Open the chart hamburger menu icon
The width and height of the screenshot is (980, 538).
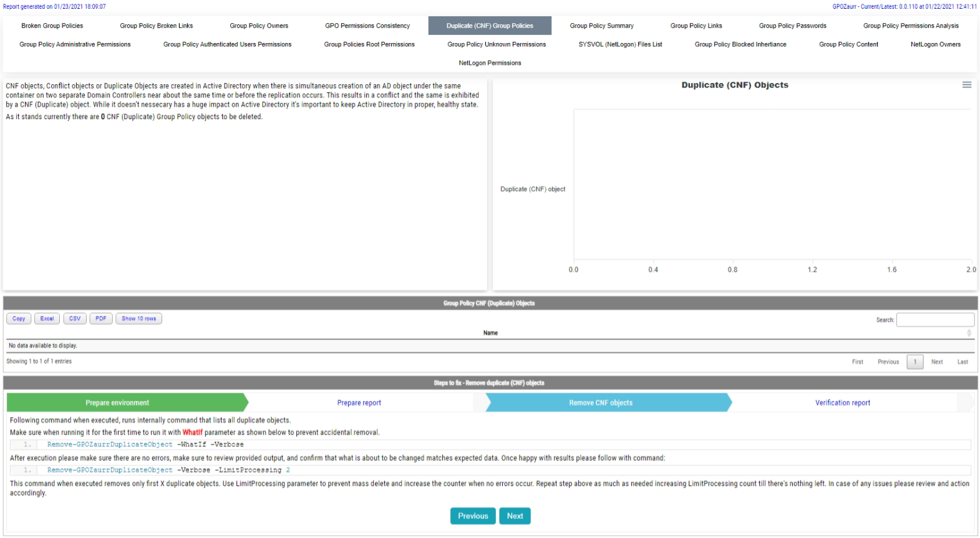(966, 85)
